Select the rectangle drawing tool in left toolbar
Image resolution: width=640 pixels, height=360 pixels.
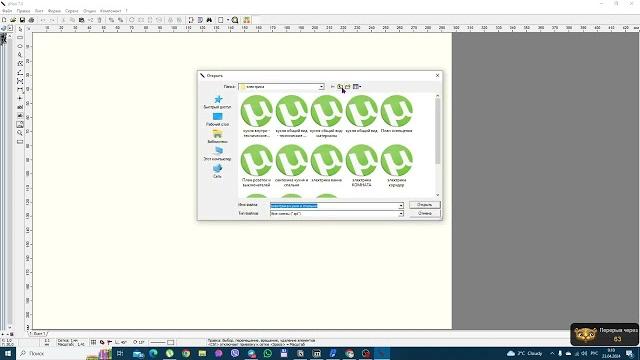point(20,38)
